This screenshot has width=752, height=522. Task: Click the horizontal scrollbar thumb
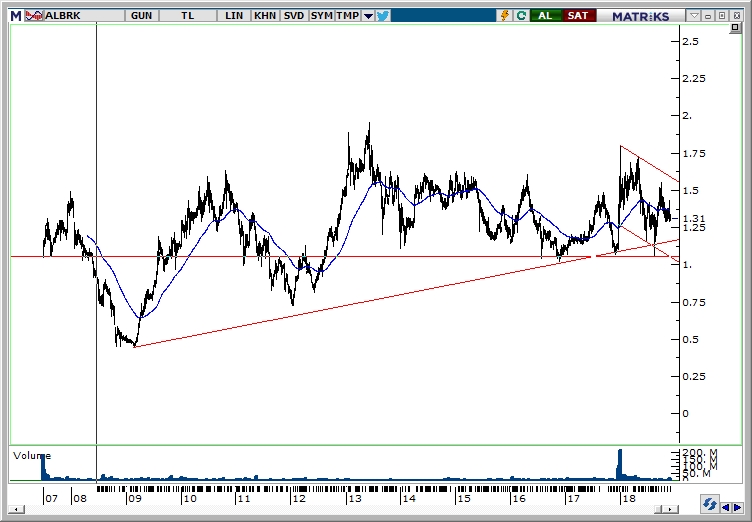[660, 510]
